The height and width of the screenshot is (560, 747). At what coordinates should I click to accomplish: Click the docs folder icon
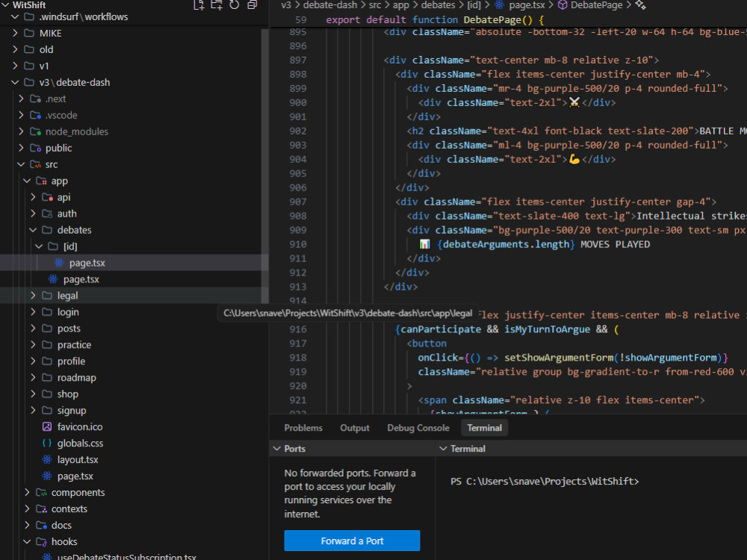(x=41, y=525)
